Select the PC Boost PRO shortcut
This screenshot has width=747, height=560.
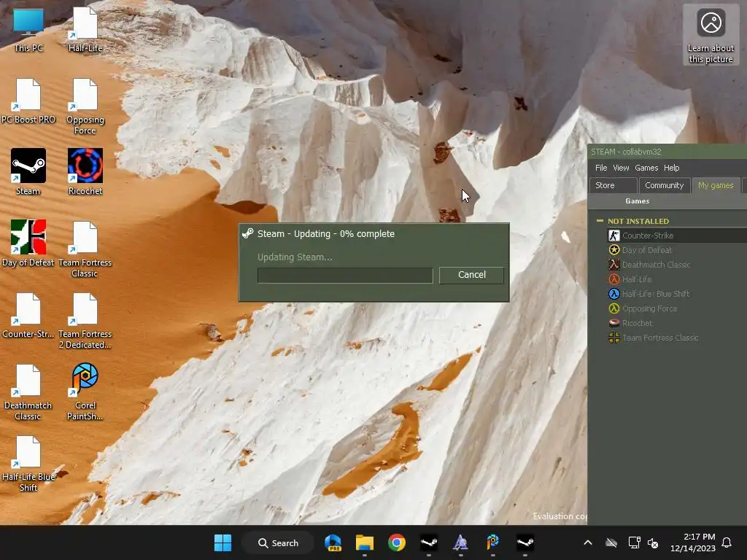click(x=28, y=101)
